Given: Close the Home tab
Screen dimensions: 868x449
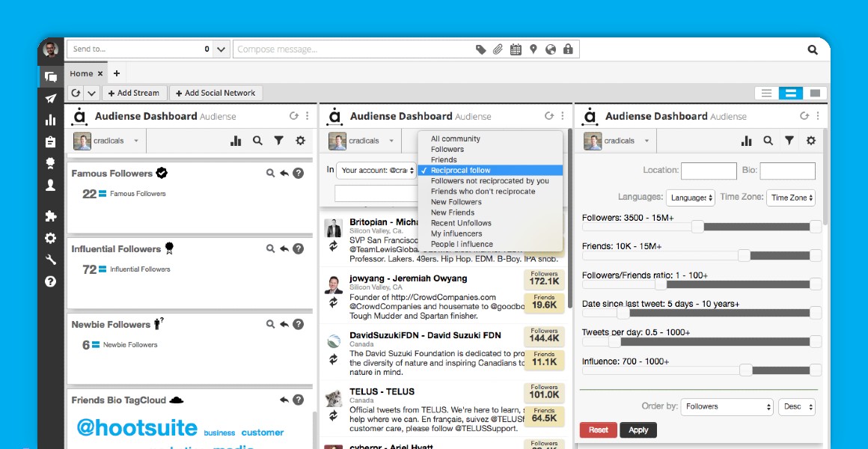Looking at the screenshot, I should click(100, 73).
